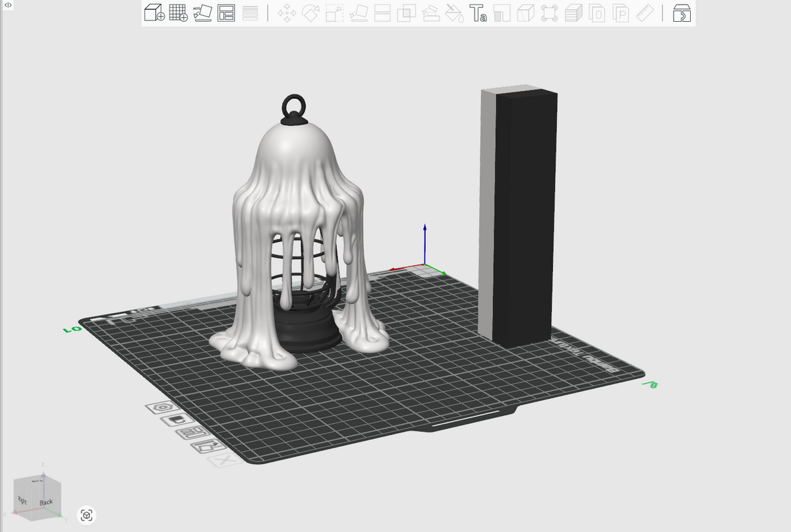The width and height of the screenshot is (791, 532).
Task: Click the Add model cube icon
Action: click(x=154, y=13)
